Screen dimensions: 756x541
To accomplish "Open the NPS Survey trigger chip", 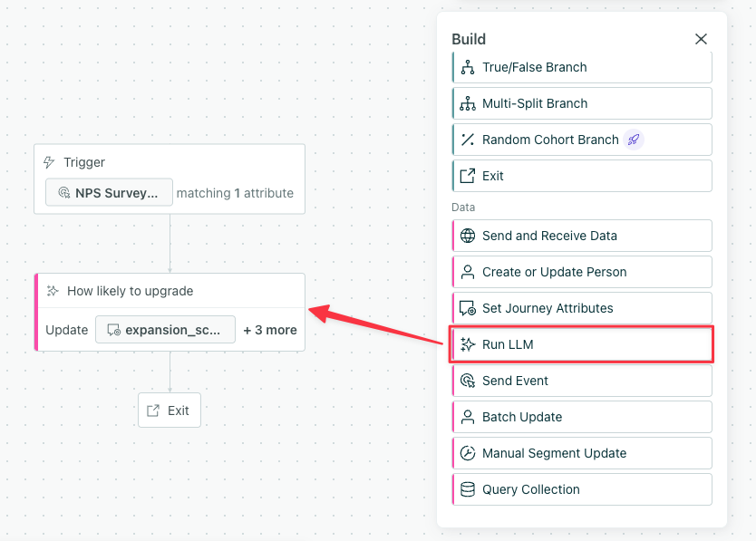I will point(108,192).
